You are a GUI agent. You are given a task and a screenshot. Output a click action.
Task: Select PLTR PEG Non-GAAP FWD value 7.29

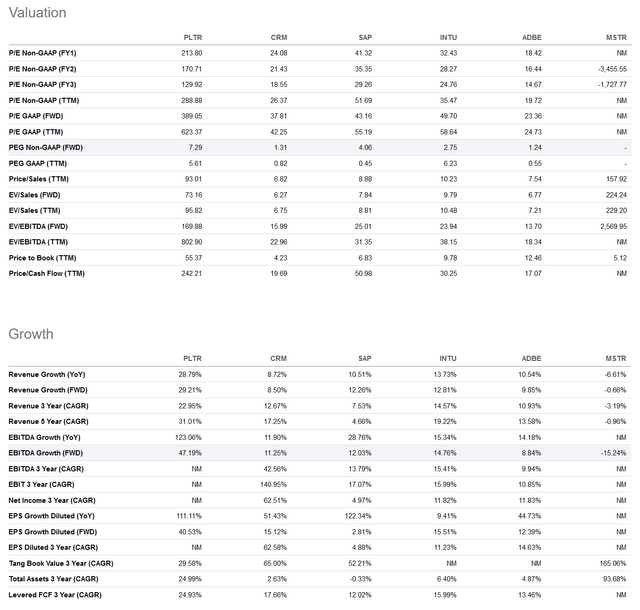tap(196, 147)
